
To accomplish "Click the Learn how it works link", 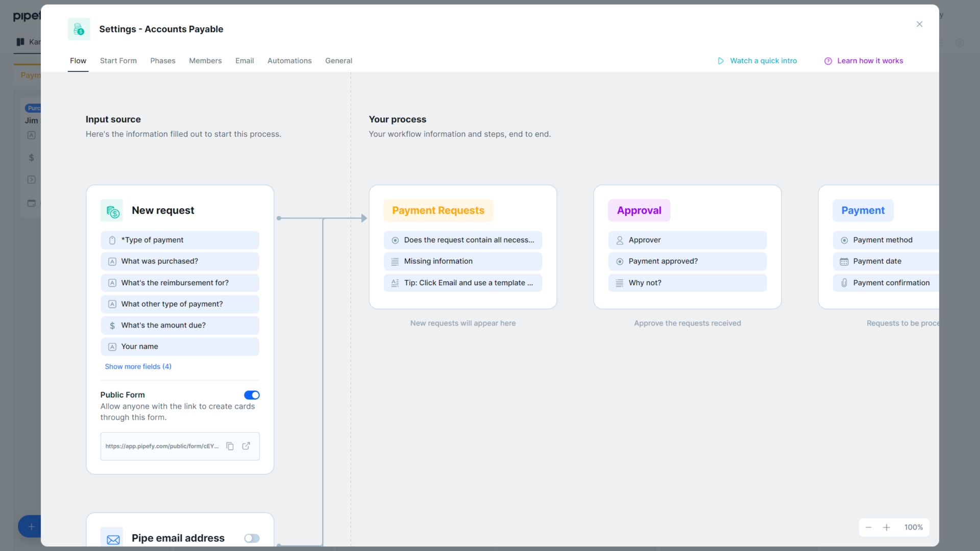I will pyautogui.click(x=870, y=61).
